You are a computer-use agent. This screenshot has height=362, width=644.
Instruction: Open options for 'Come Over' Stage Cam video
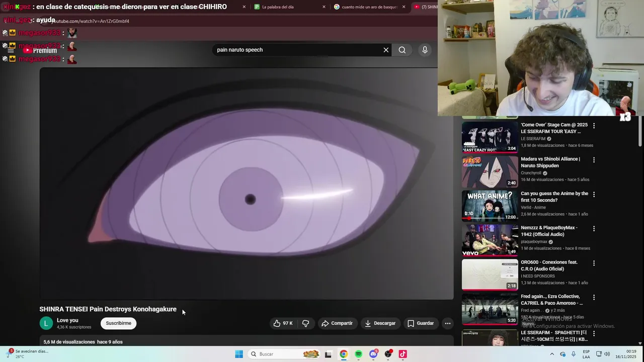pos(594,126)
